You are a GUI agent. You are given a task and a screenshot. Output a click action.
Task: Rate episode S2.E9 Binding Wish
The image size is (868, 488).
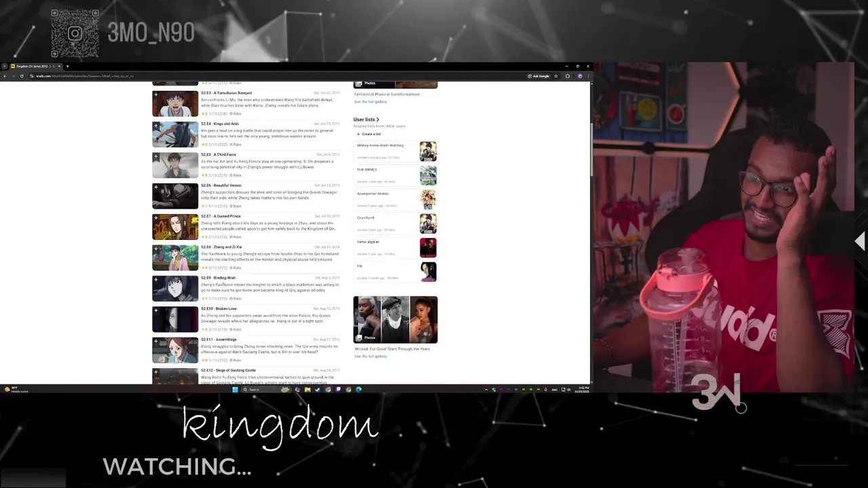point(235,298)
